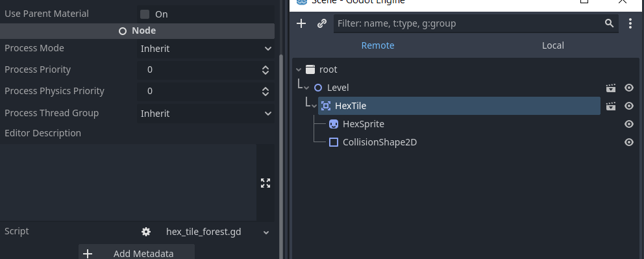Hide the CollisionShape2D node
This screenshot has height=259, width=644.
629,142
